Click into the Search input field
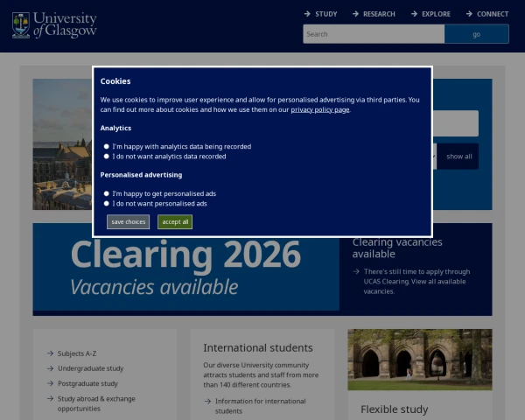Viewport: 525px width, 420px height. coord(374,34)
